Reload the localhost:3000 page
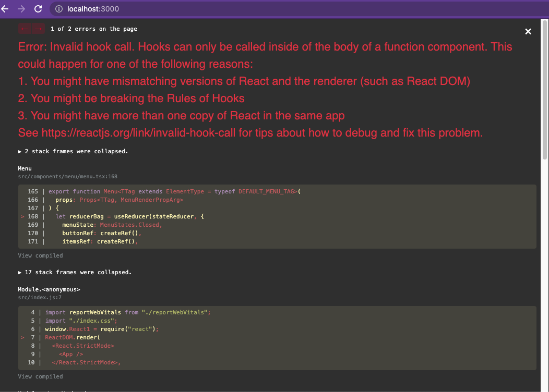This screenshot has width=549, height=392. (37, 9)
